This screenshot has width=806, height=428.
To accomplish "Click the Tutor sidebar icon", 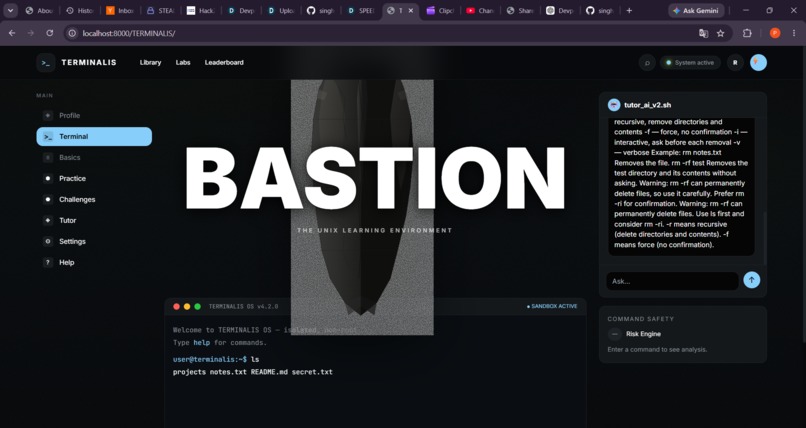I will (x=48, y=220).
